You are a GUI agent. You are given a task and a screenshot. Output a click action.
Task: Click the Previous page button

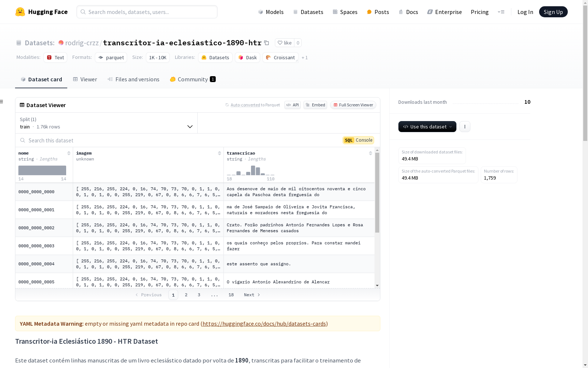click(x=148, y=295)
